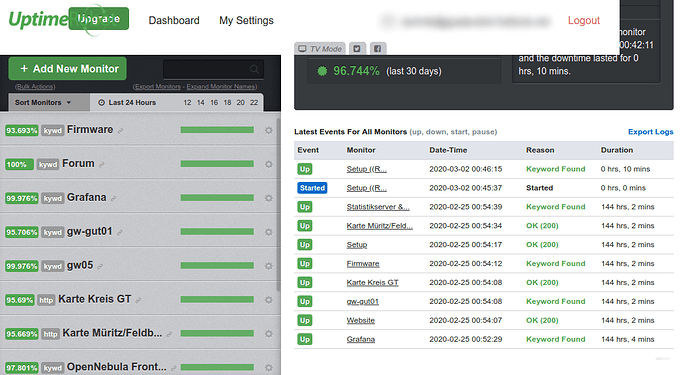Click link icon next to gw05
The height and width of the screenshot is (375, 690).
[x=100, y=266]
